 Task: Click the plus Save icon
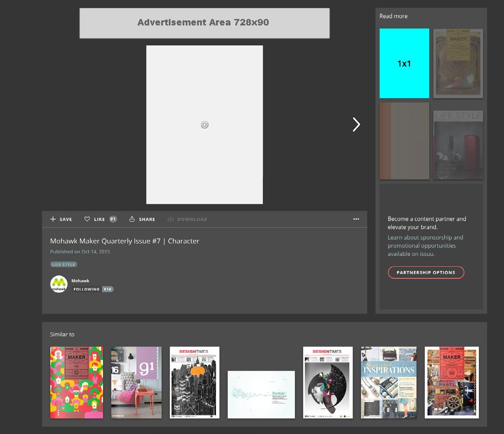tap(53, 219)
